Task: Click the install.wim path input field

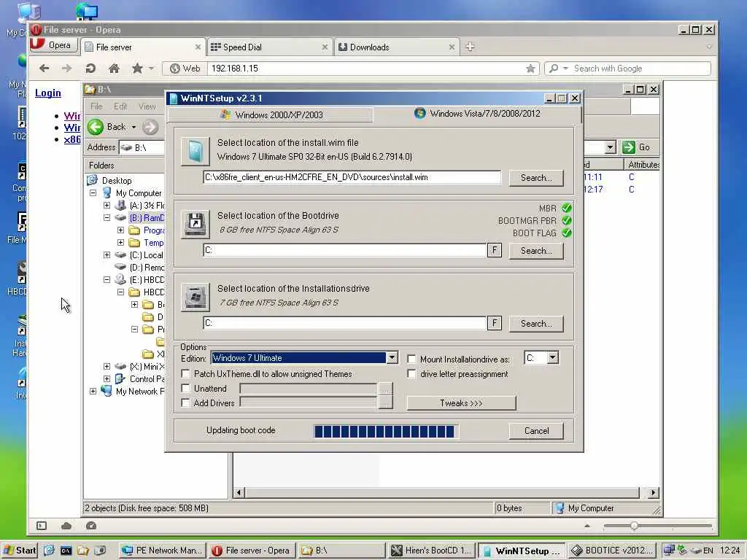Action: pos(352,177)
